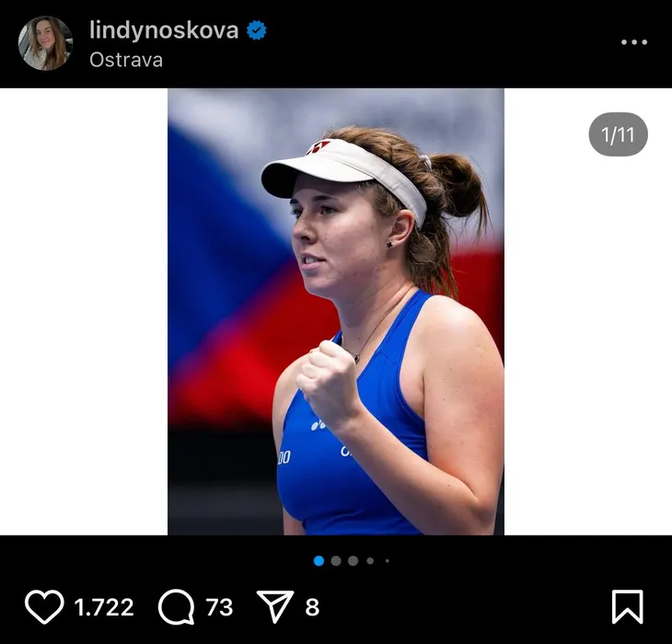Select the first blue carousel dot
The image size is (672, 644).
tap(319, 561)
